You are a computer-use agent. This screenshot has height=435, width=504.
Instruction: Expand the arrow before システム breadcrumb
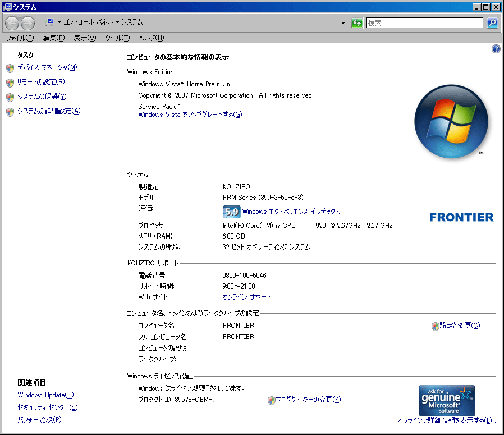pos(117,22)
